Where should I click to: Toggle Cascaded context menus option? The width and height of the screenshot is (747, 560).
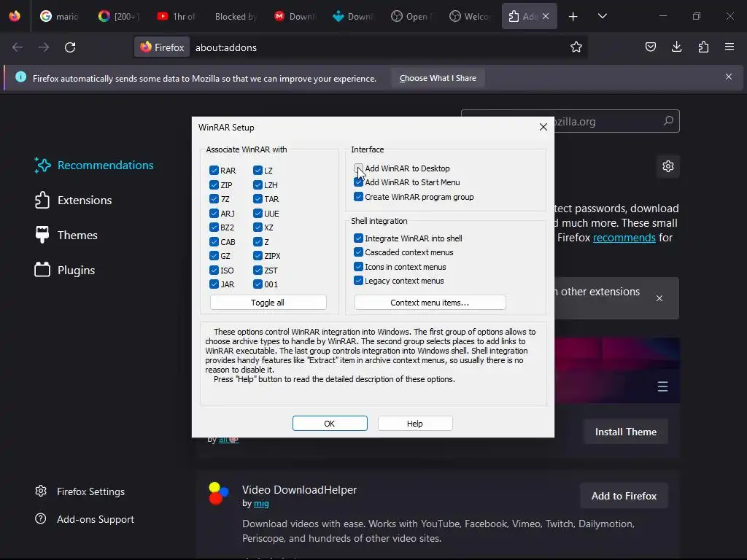(358, 252)
